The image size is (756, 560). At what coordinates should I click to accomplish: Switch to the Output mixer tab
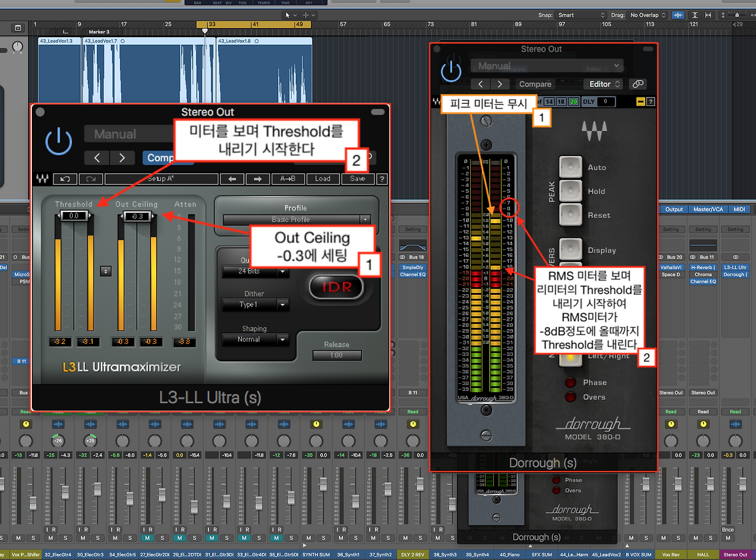(674, 209)
